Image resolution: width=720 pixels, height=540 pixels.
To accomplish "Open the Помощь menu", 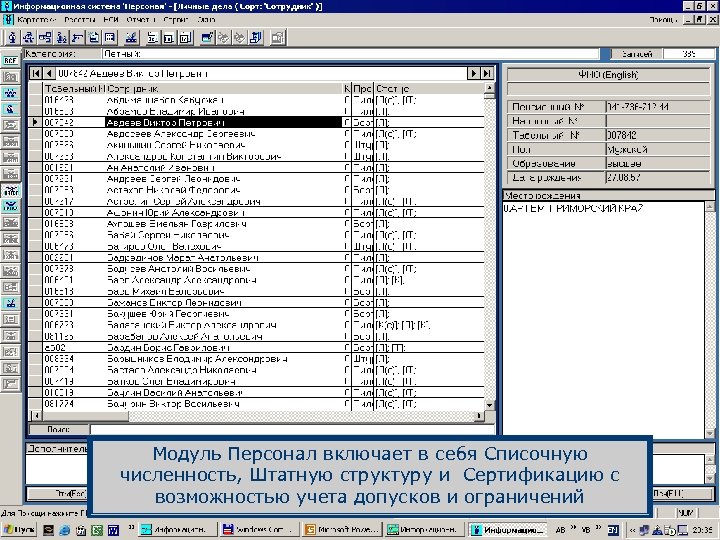I will click(x=663, y=20).
